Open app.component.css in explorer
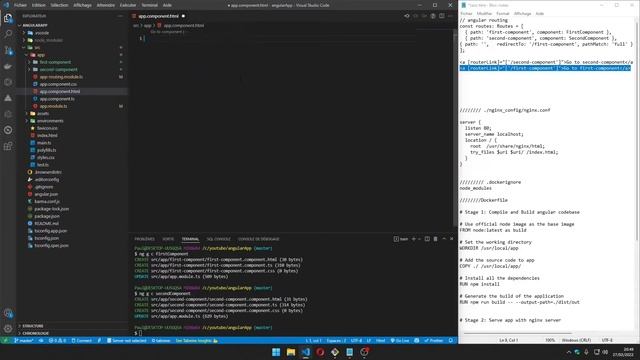Viewport: 640px width, 360px height. [x=58, y=84]
